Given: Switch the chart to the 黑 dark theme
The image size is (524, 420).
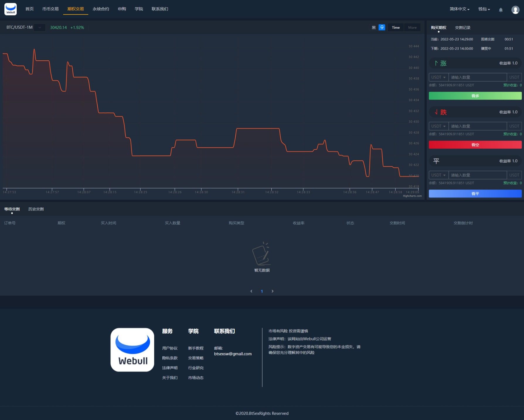Looking at the screenshot, I should pos(374,28).
